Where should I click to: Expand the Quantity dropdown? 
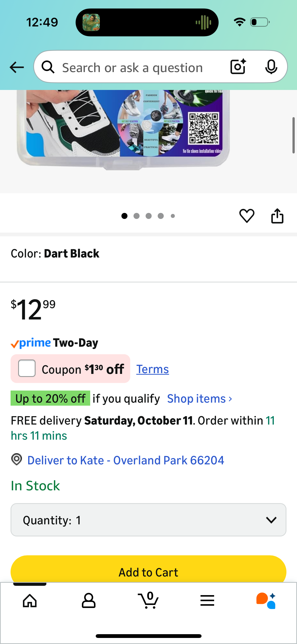click(x=148, y=520)
